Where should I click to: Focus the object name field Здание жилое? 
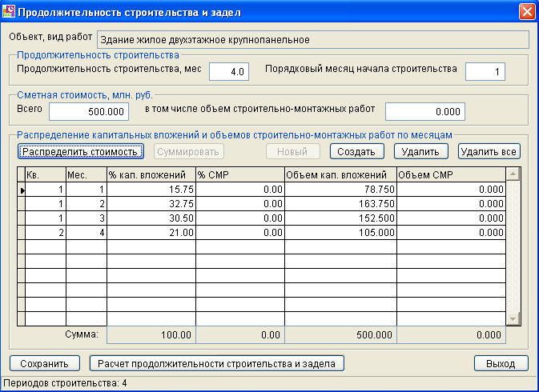click(313, 40)
